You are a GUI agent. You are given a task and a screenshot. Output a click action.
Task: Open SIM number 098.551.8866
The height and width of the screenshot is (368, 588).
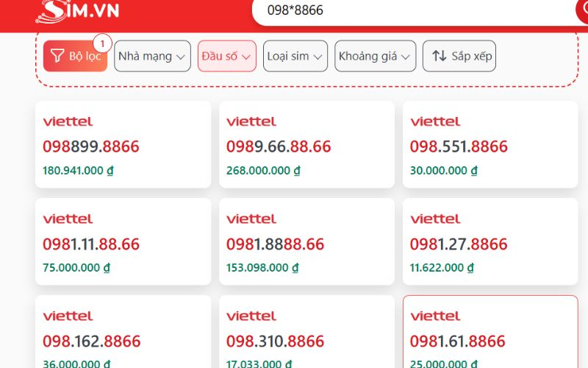pyautogui.click(x=459, y=146)
